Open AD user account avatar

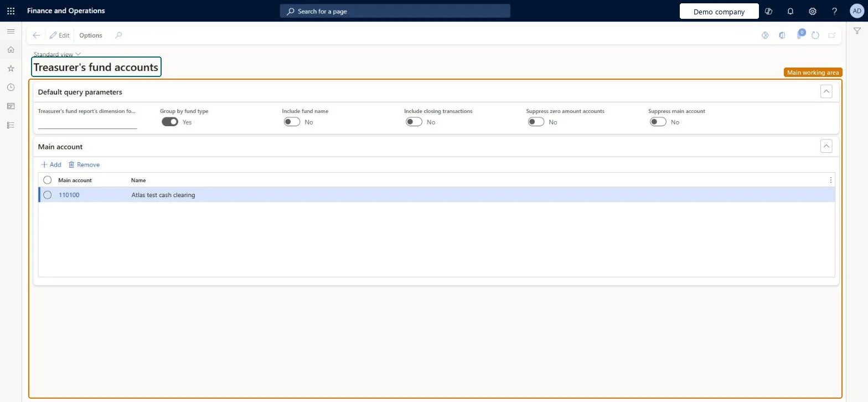click(x=856, y=11)
